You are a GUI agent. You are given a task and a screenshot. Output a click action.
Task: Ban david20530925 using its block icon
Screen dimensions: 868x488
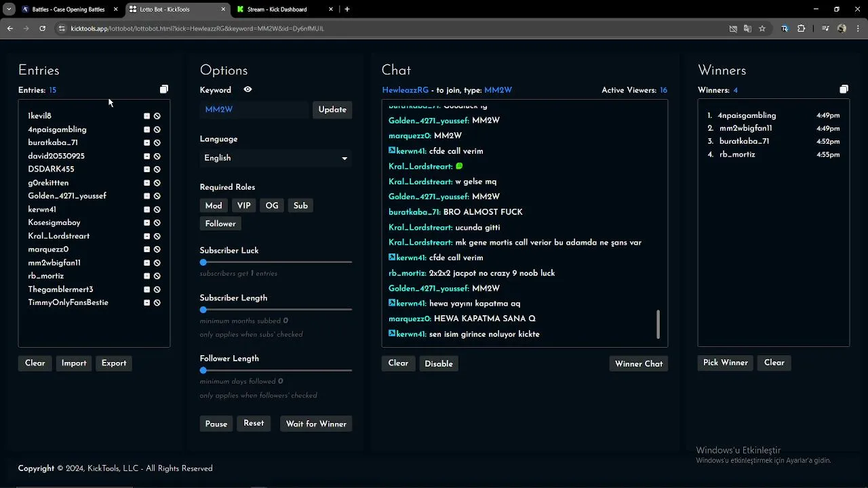point(157,156)
